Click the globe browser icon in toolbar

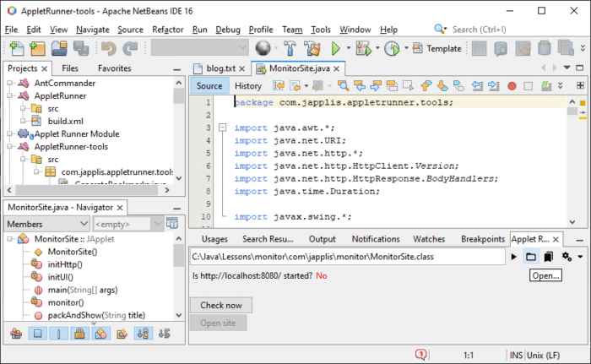263,48
